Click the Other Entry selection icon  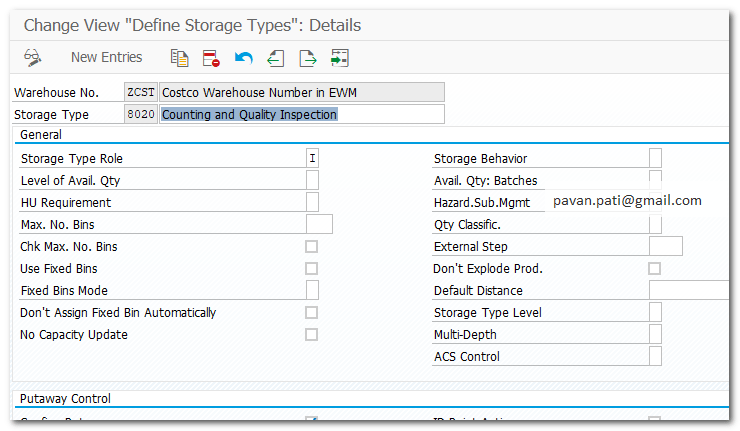(340, 57)
